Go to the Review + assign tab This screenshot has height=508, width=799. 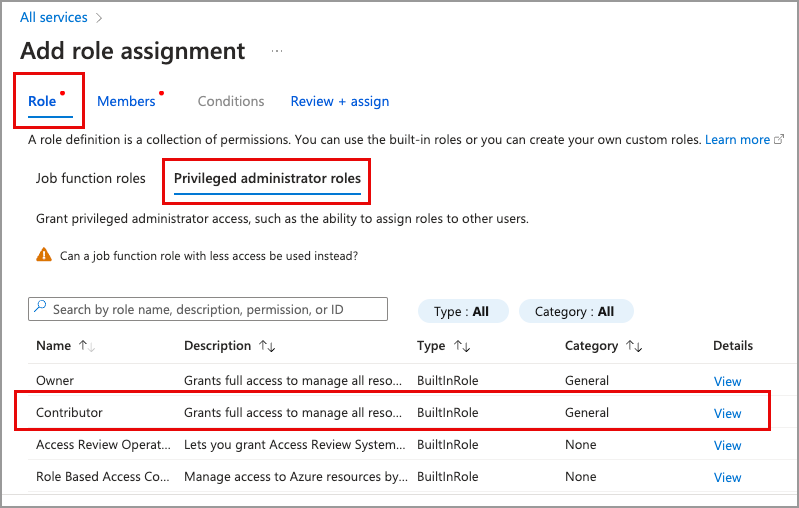tap(340, 101)
